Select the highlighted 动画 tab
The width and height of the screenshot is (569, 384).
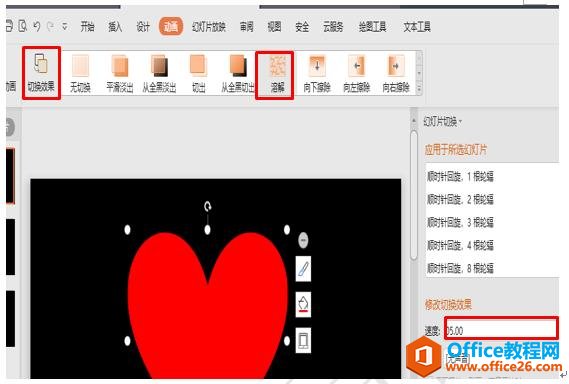tap(171, 26)
